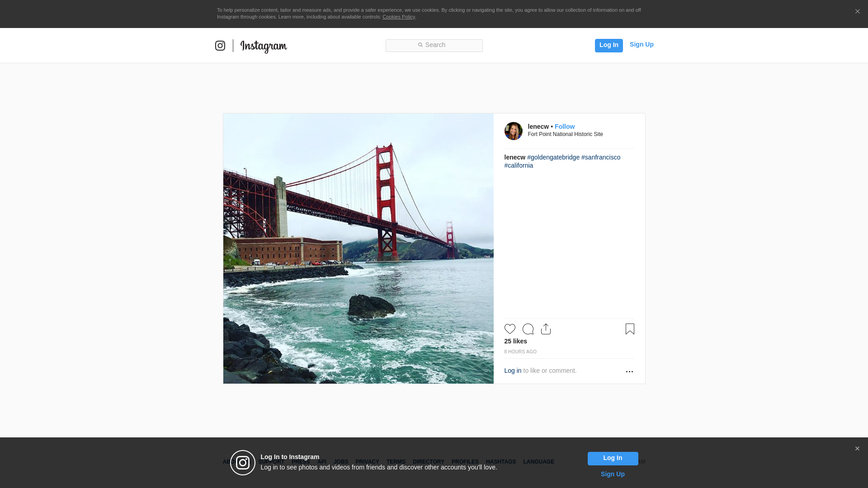The height and width of the screenshot is (488, 868).
Task: Open the #goldengatebridge hashtag
Action: (x=553, y=157)
